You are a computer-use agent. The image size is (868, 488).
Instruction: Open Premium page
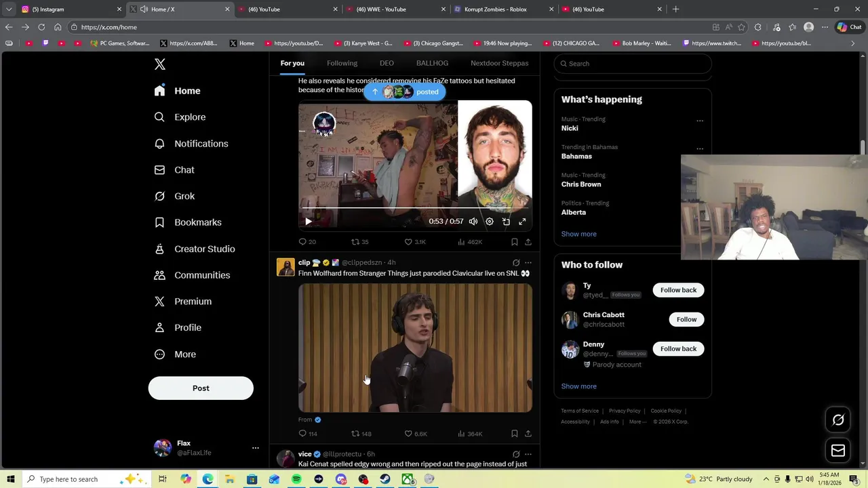[183, 302]
